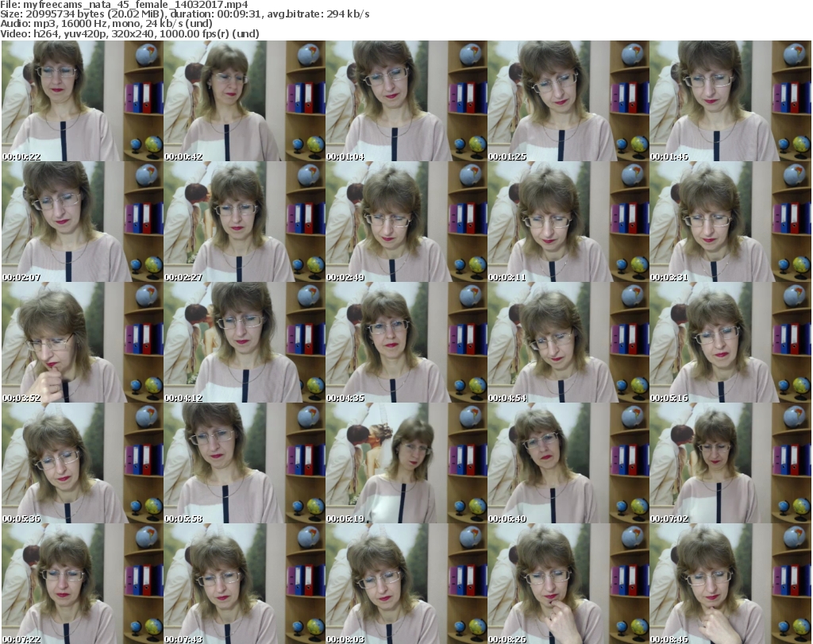Select the frame stamped 00:04:54
The width and height of the screenshot is (813, 644).
pos(568,342)
